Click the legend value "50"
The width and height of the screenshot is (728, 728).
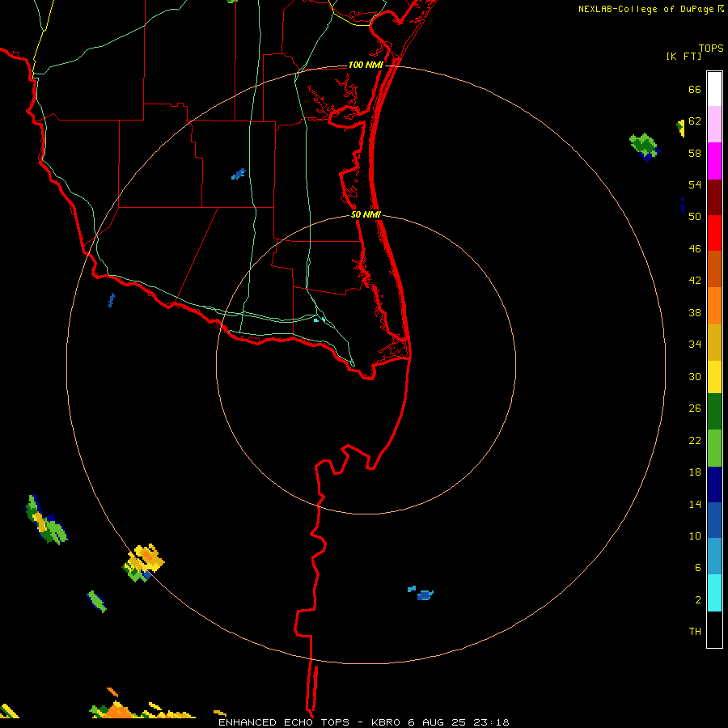coord(695,216)
